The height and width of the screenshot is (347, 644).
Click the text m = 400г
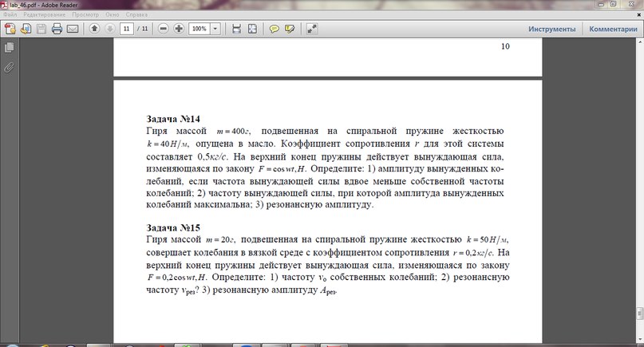(233, 132)
